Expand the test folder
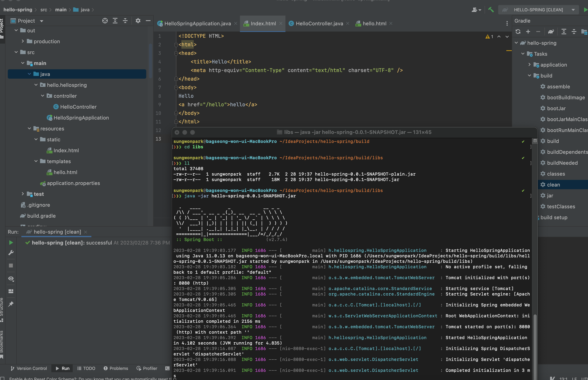Image resolution: width=588 pixels, height=380 pixels. 23,194
